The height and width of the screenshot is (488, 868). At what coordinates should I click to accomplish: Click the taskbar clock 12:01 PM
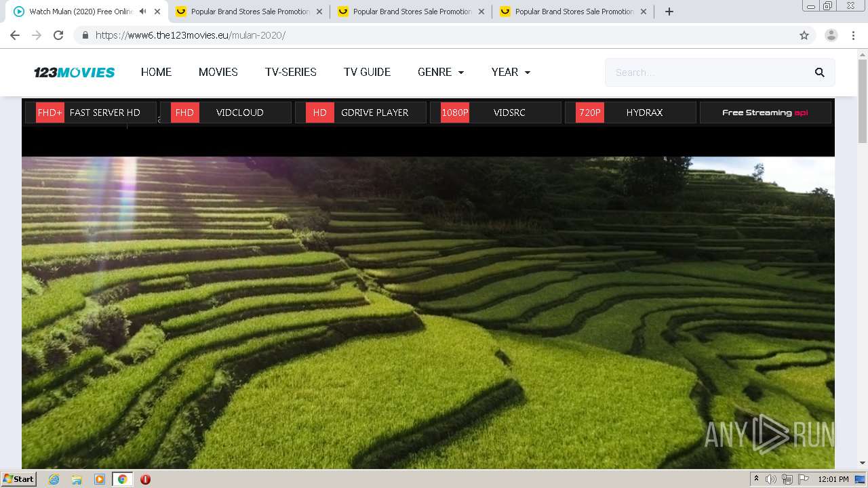[x=833, y=479]
